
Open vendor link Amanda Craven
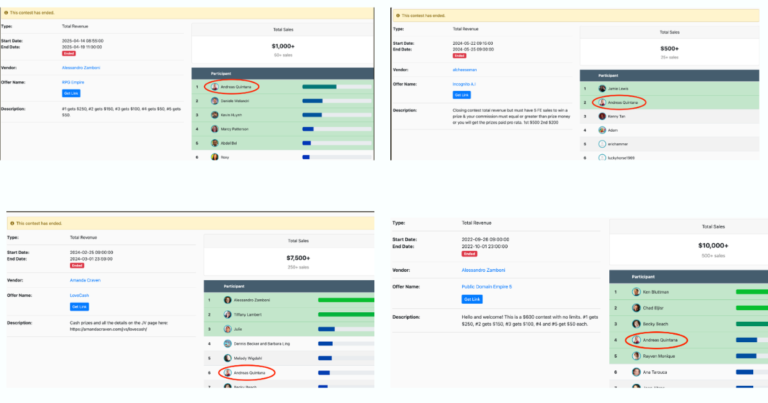[87, 281]
